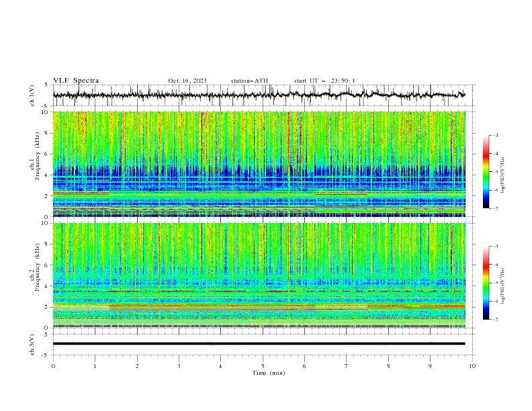Click inside the ch.1 spectrogram panel

point(259,164)
